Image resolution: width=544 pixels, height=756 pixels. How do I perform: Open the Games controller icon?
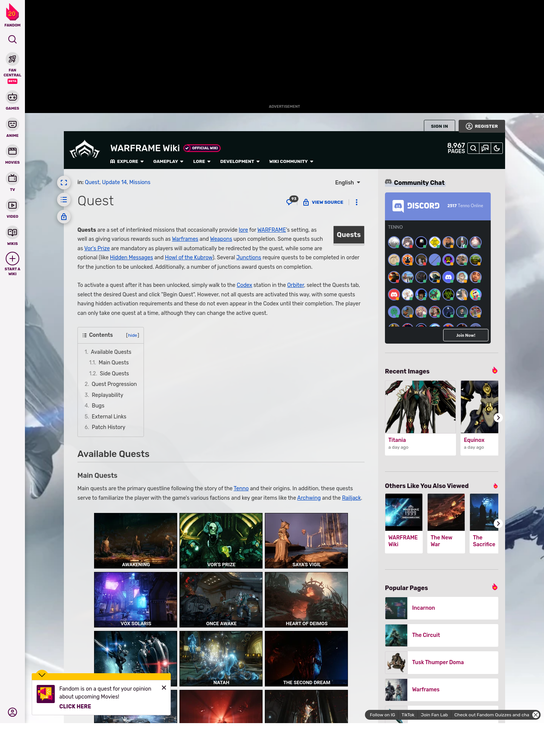pyautogui.click(x=12, y=98)
